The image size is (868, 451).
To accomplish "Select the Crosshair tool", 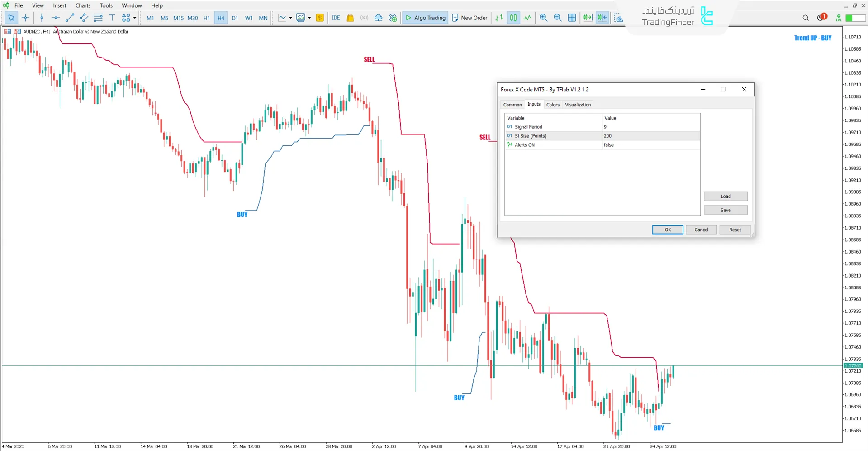I will coord(26,18).
